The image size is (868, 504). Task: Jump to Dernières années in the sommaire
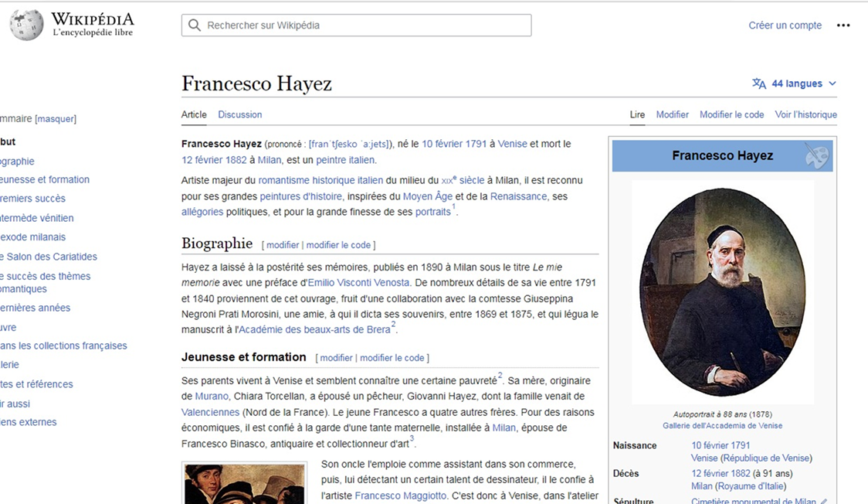coord(35,308)
